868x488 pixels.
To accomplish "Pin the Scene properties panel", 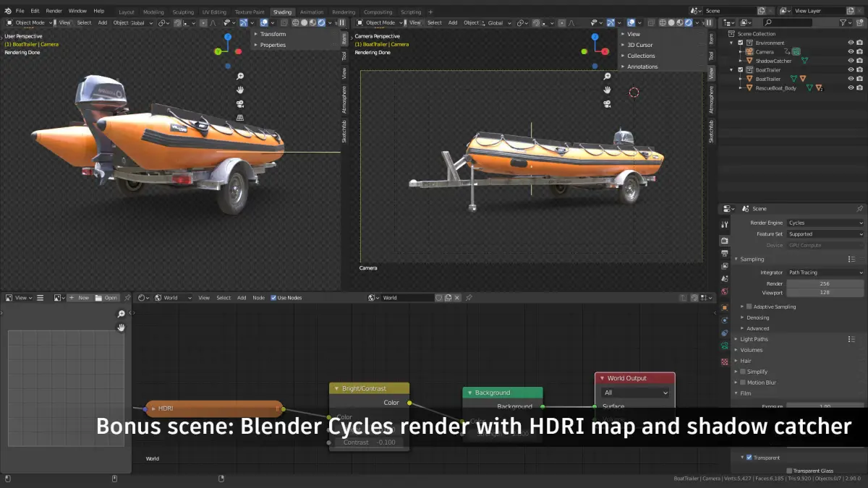I will [x=859, y=208].
